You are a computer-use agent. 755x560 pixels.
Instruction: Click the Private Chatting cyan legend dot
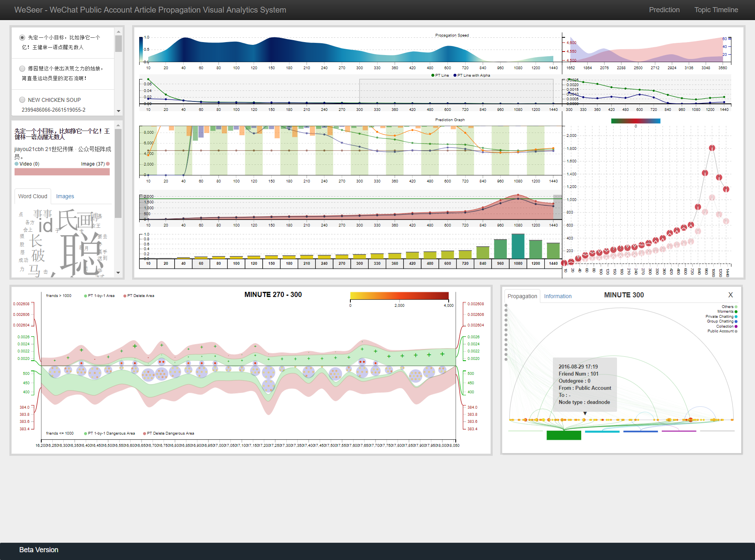pyautogui.click(x=736, y=317)
